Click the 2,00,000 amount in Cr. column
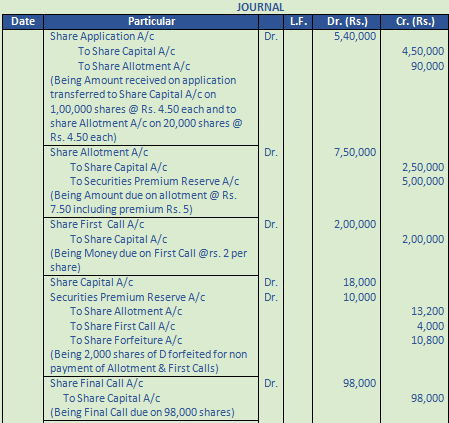The image size is (449, 423). (x=423, y=239)
